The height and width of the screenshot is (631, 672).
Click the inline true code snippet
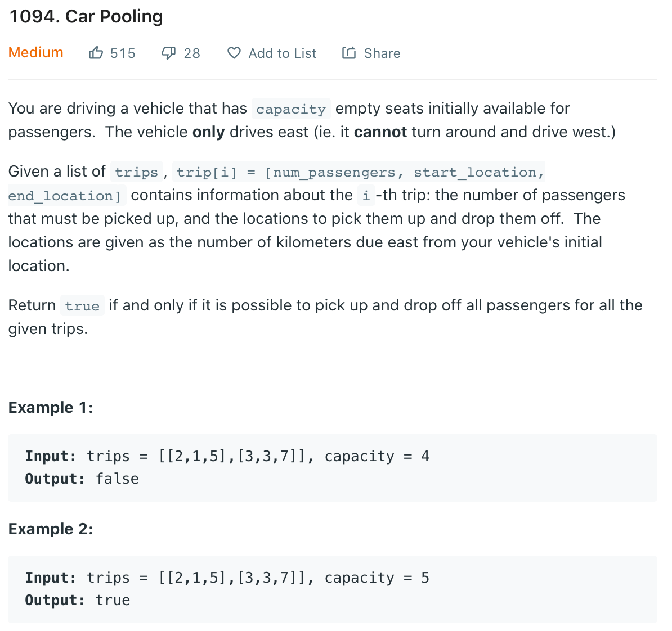[82, 306]
